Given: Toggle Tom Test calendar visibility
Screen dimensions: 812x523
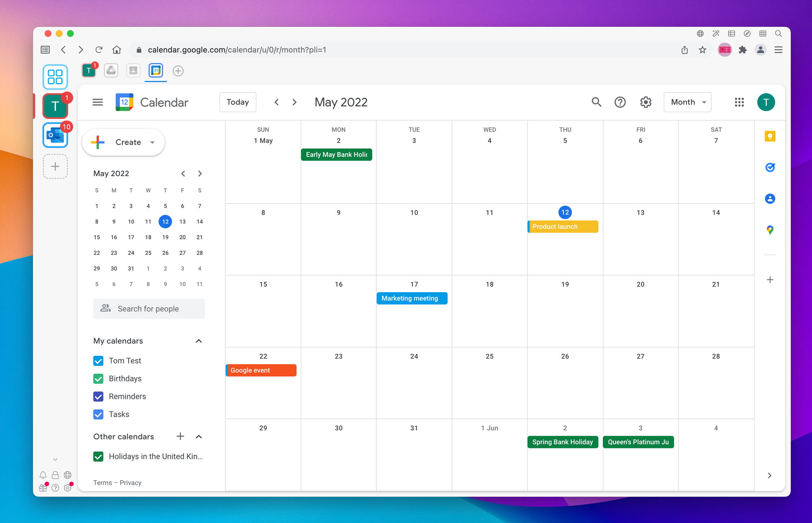Looking at the screenshot, I should [98, 360].
